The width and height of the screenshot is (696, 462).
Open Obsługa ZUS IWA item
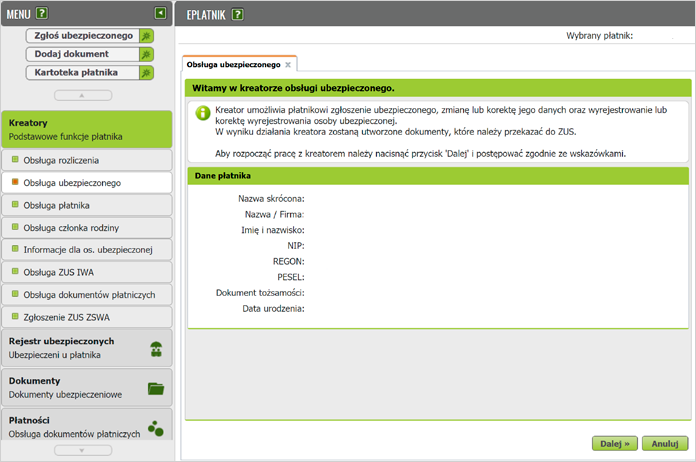(x=87, y=272)
